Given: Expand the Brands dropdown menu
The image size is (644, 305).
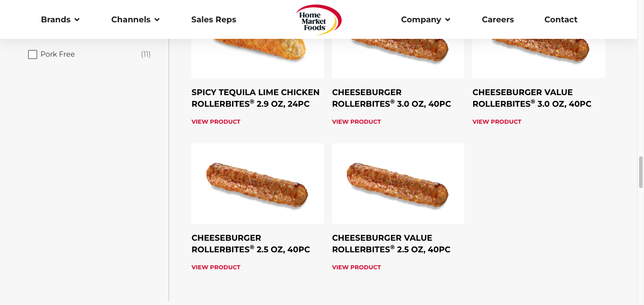Looking at the screenshot, I should coord(60,20).
